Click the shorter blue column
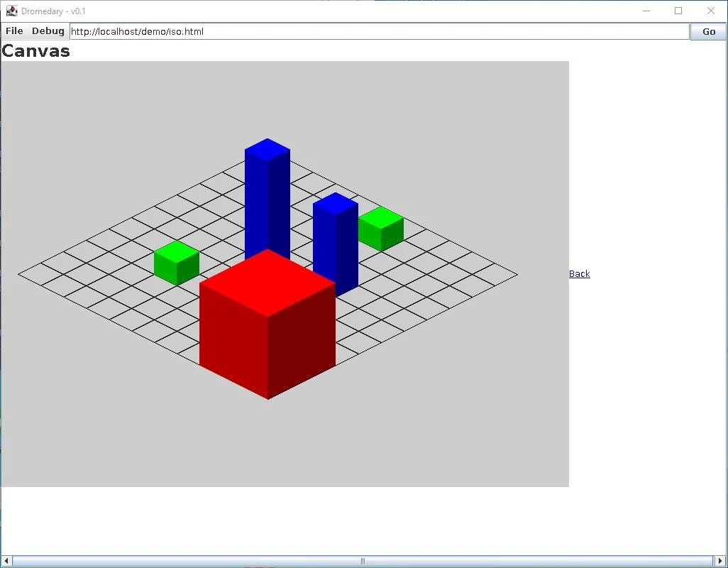Viewport: 728px width, 568px height. [x=336, y=244]
